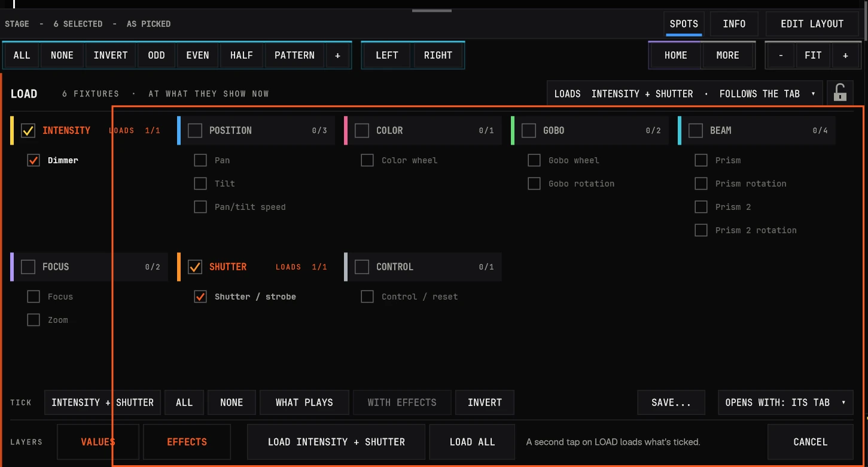Tick the Color wheel checkbox

coord(367,160)
